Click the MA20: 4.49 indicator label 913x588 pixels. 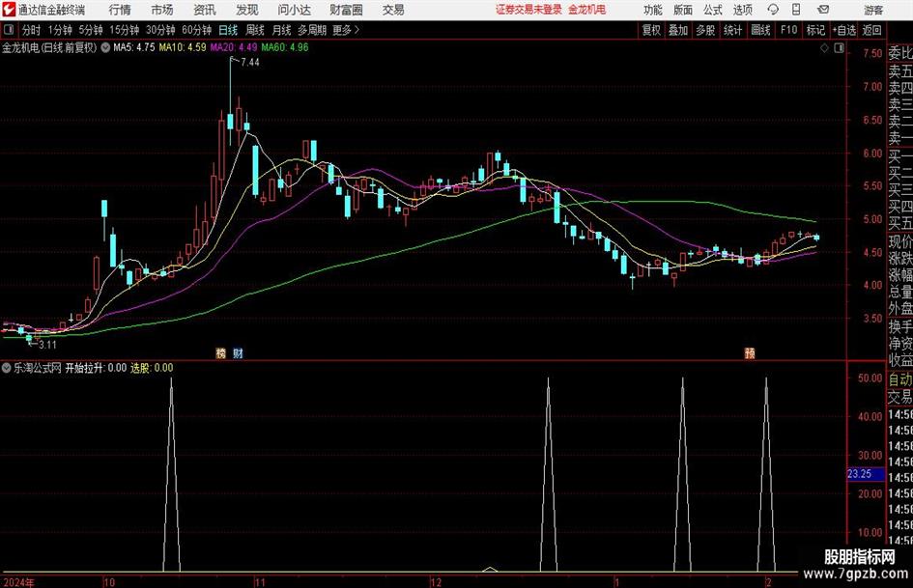click(x=234, y=47)
